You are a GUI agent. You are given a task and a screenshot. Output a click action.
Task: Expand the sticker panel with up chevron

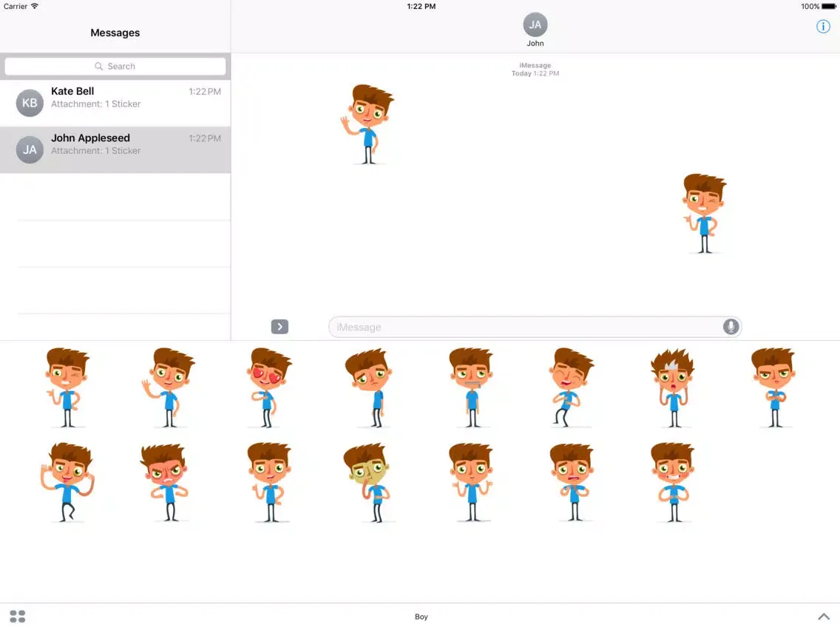click(824, 617)
